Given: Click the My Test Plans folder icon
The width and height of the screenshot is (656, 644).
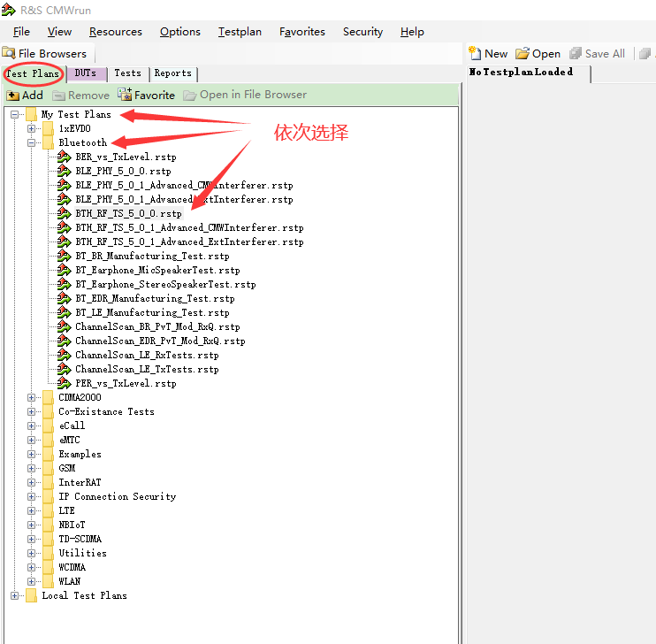Looking at the screenshot, I should [31, 114].
